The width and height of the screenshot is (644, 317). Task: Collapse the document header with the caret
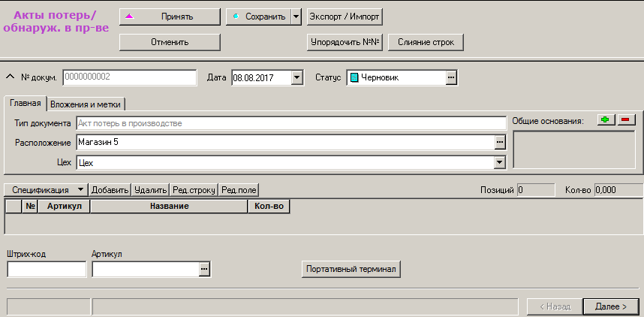pos(11,77)
